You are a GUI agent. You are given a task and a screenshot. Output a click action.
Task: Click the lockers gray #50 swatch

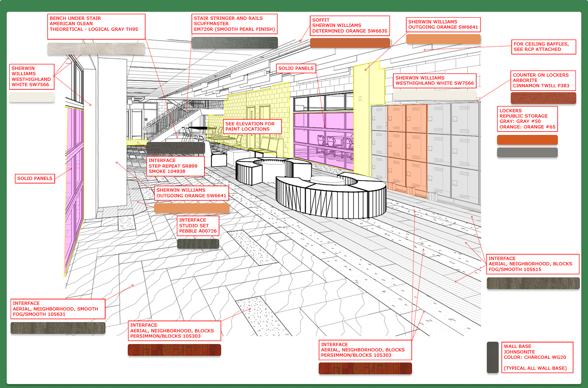527,152
